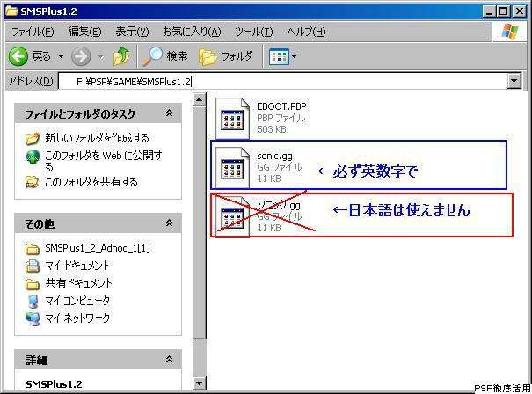Open マイ ネットワーク link
This screenshot has width=532, height=394.
[77, 317]
